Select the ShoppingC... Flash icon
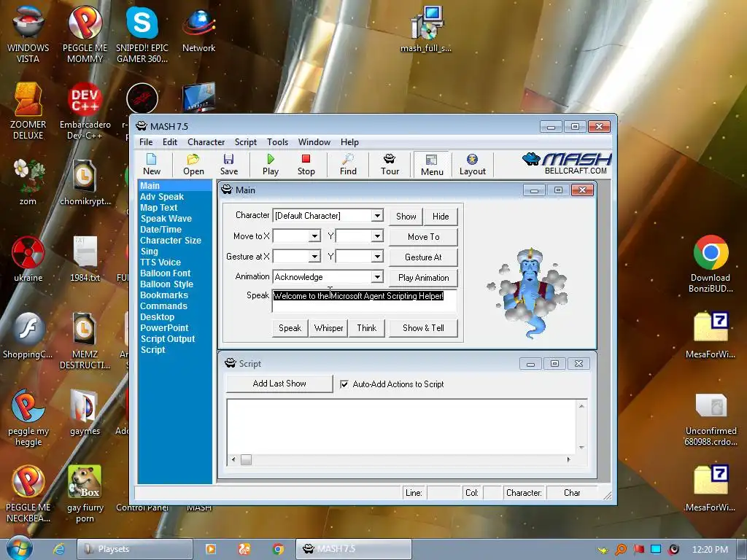 (28, 336)
